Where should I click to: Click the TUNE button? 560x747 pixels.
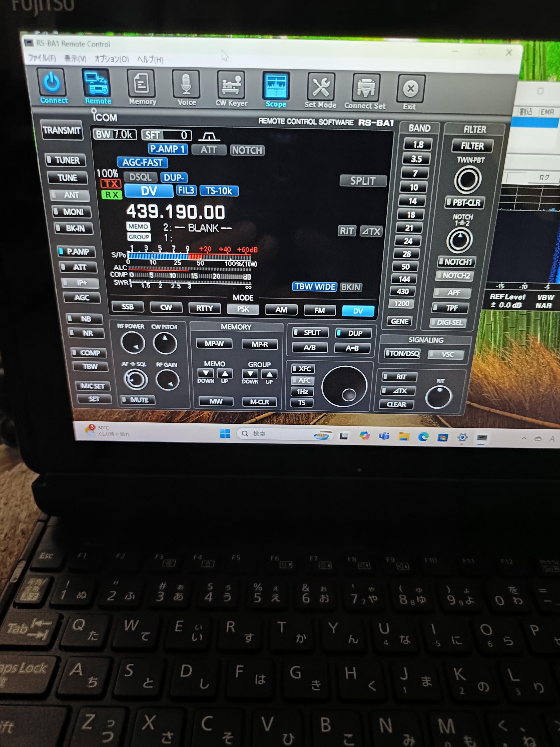click(x=67, y=178)
